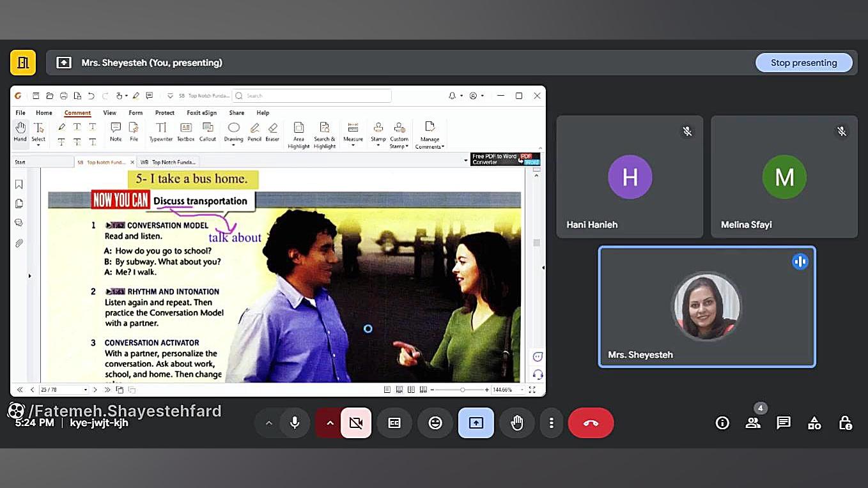The height and width of the screenshot is (488, 868).
Task: Open the Measure dropdown
Action: click(353, 146)
